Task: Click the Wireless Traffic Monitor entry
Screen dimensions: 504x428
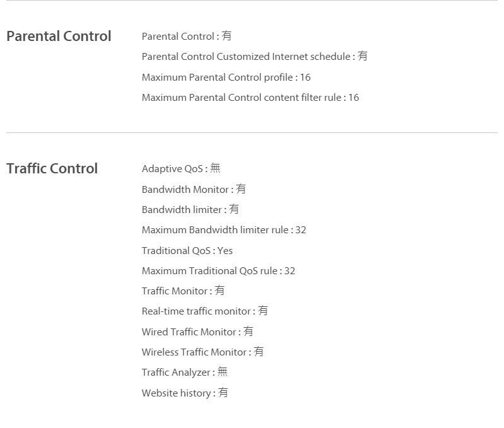Action: click(x=202, y=352)
